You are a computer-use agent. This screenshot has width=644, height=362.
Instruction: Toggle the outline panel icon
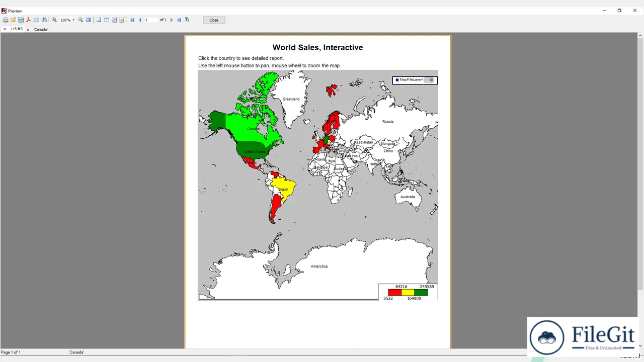point(99,20)
